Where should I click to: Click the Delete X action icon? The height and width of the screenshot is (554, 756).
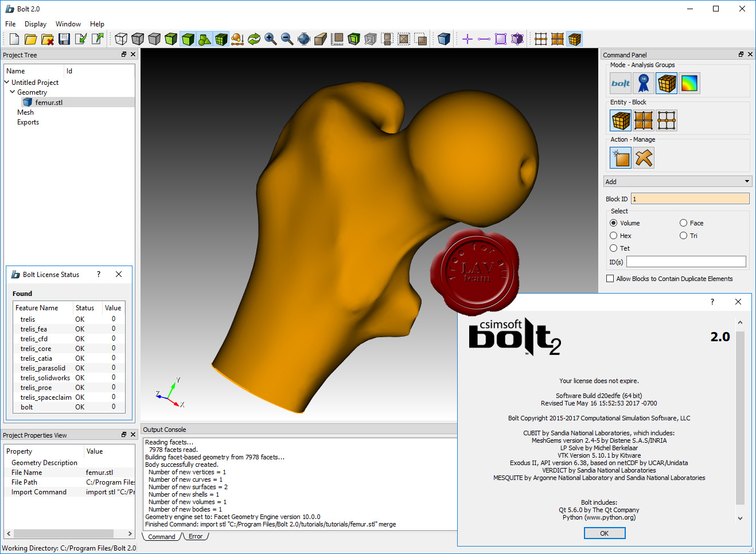coord(644,158)
